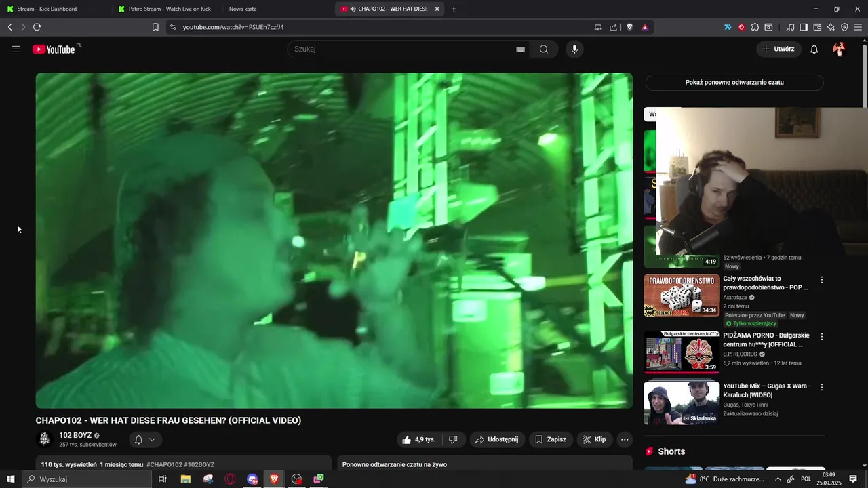View site information icon in address bar
Viewport: 868px width, 488px height.
tap(173, 27)
